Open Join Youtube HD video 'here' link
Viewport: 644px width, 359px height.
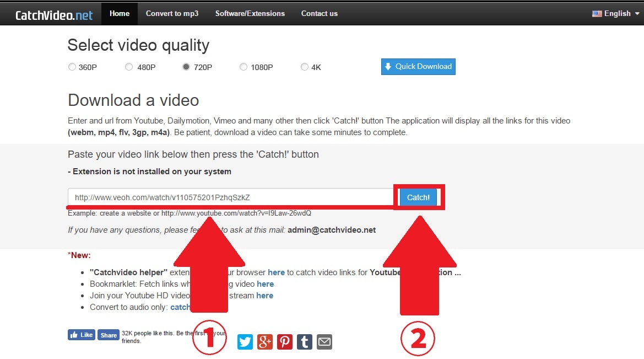(264, 295)
